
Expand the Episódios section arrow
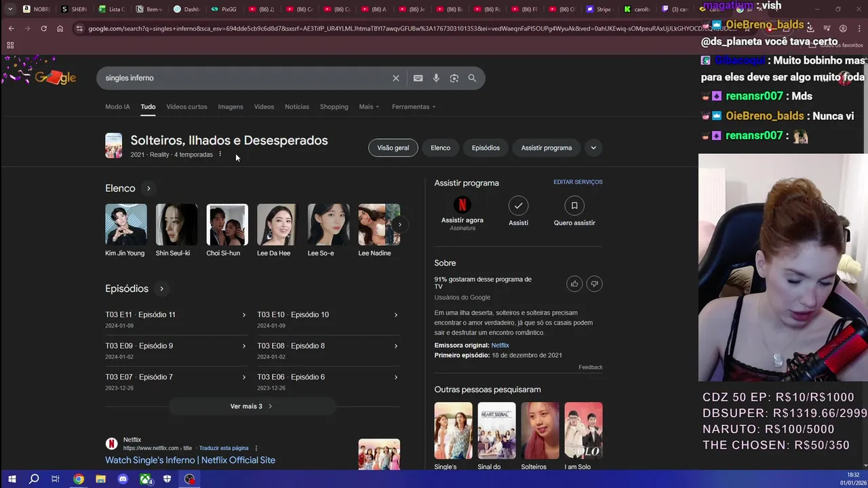161,289
